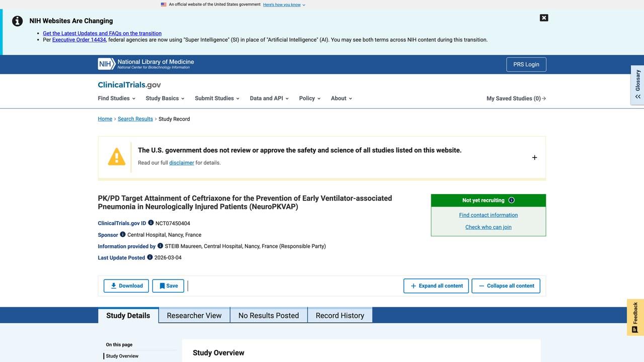Open the Feedback side tab
The image size is (644, 362).
click(x=635, y=317)
